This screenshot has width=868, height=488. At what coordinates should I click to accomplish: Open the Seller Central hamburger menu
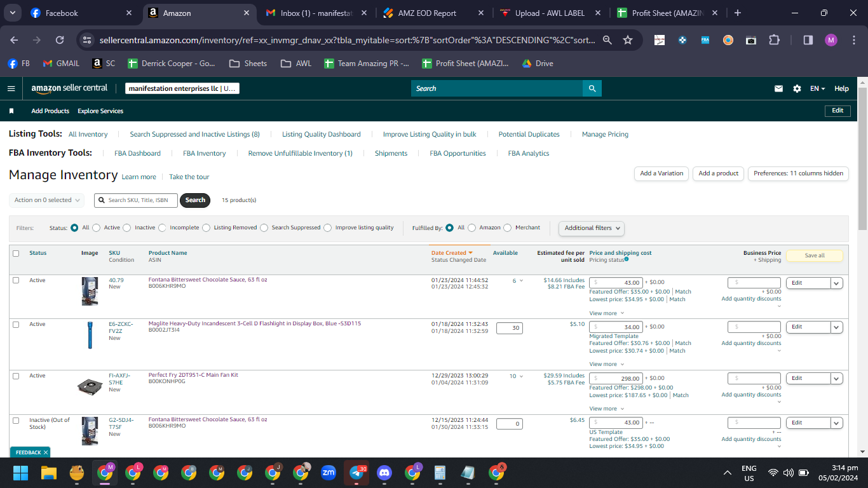pos(11,88)
